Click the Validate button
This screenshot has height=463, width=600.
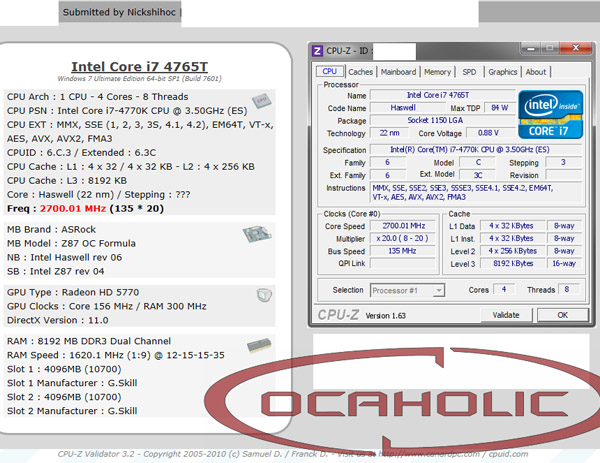click(506, 315)
